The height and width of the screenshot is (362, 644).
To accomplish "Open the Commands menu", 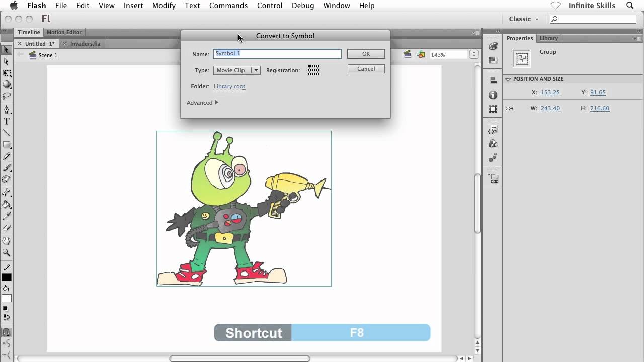I will coord(228,6).
